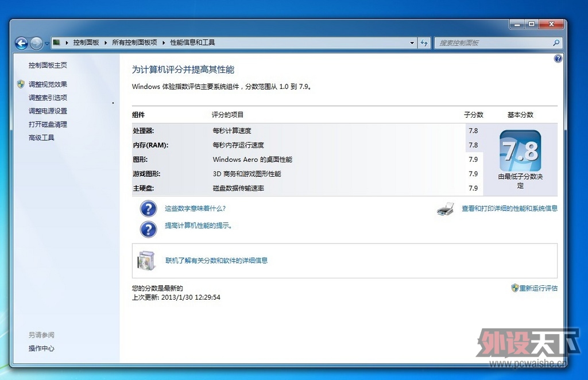Open 联机了解有关分数和软件的详细信息 link
The height and width of the screenshot is (380, 588).
click(x=216, y=261)
